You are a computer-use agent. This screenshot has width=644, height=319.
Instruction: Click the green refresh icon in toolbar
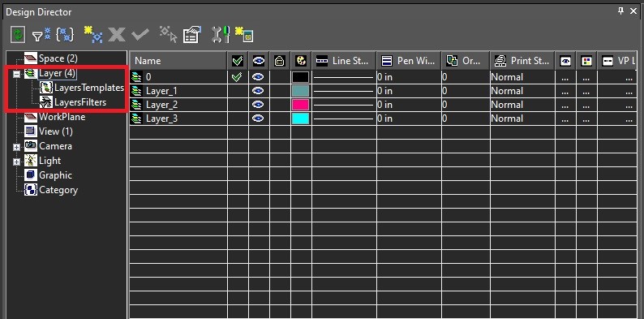pyautogui.click(x=17, y=35)
